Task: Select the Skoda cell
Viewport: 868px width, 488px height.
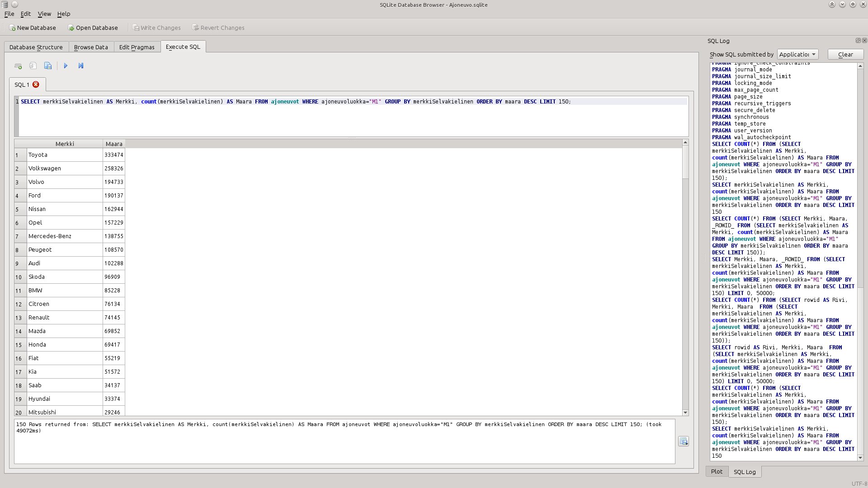Action: 65,277
